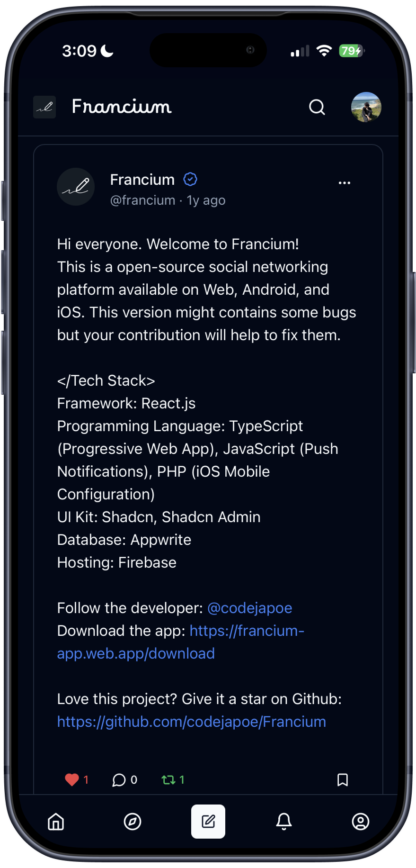Open the Profile icon in bottom navigation

point(361,822)
